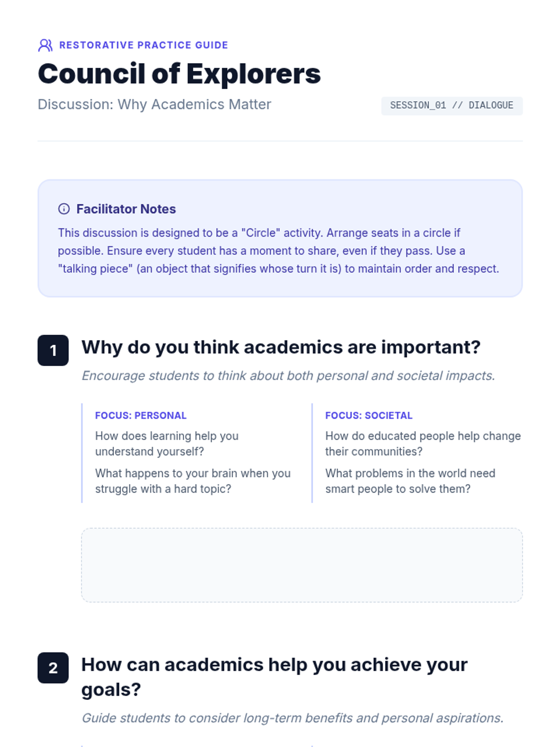Click the brain struggle prompt text
This screenshot has height=747, width=560.
coord(192,481)
